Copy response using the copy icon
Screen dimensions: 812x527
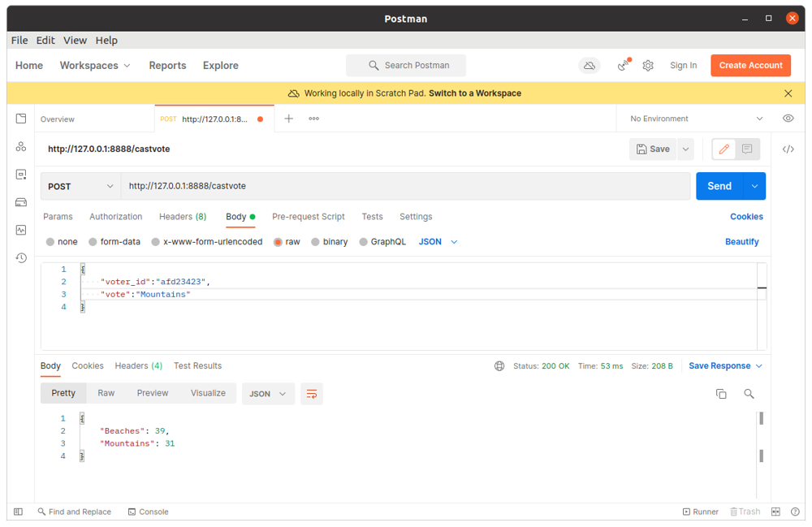click(x=720, y=394)
